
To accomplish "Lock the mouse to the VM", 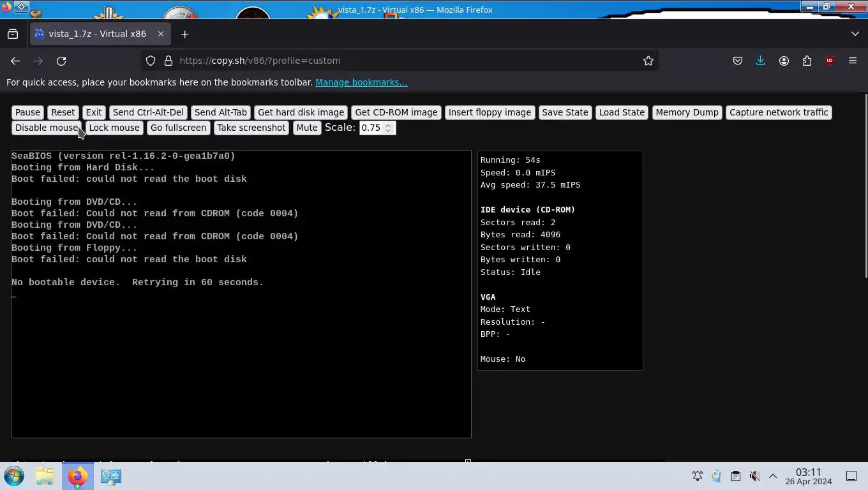I will coord(114,128).
